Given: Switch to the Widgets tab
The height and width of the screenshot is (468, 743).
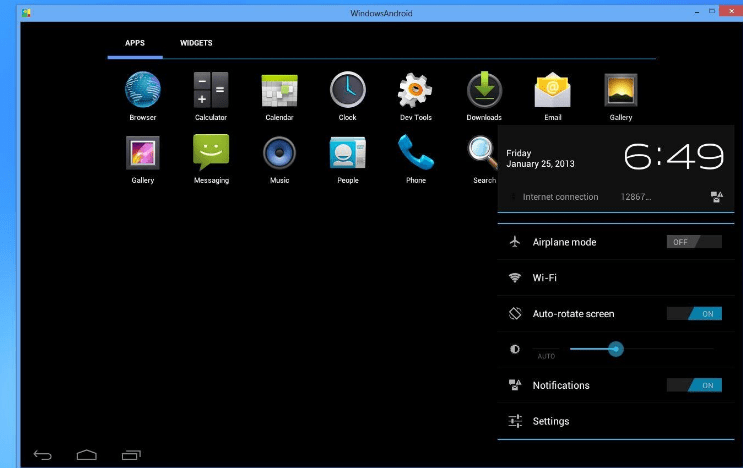Looking at the screenshot, I should (x=196, y=43).
